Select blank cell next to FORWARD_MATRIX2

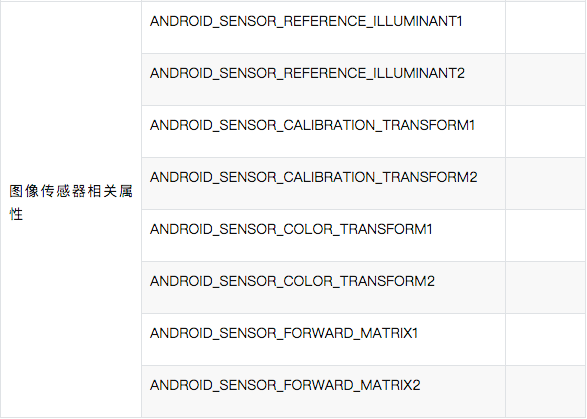(x=546, y=391)
